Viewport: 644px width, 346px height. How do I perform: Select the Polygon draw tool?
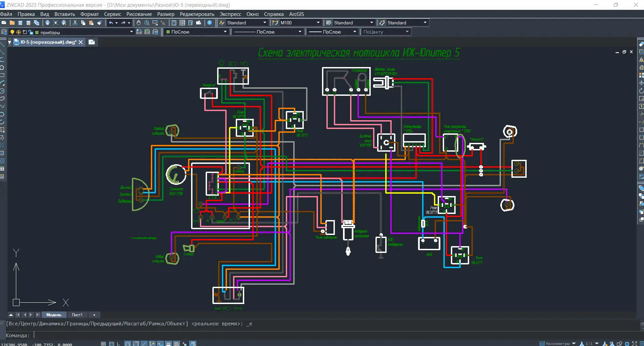pyautogui.click(x=2, y=67)
